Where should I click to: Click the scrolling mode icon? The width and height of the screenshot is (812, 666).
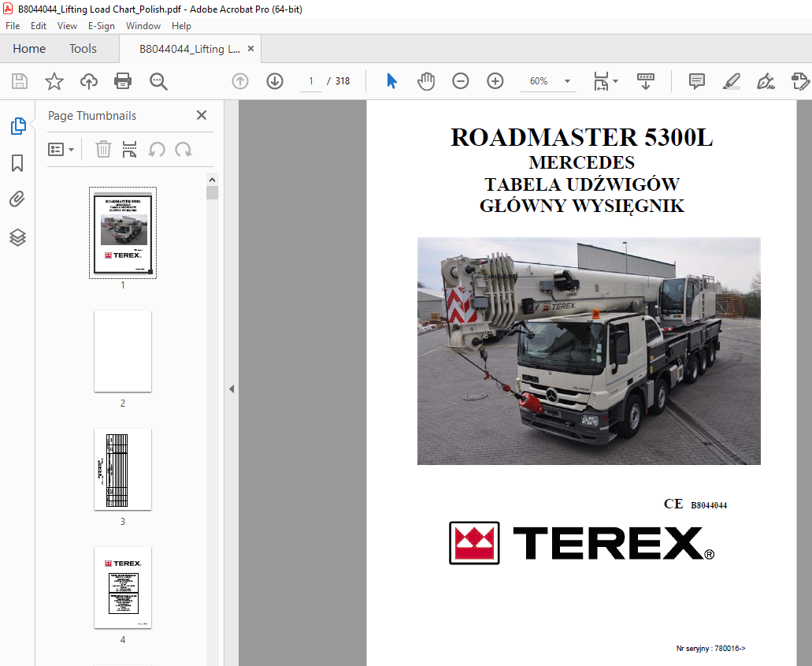coord(645,81)
